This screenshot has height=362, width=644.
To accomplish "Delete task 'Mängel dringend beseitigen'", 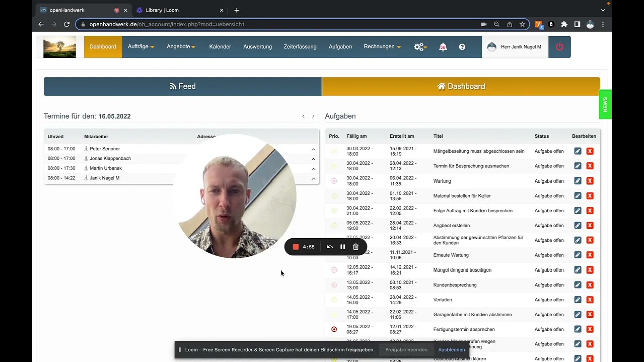I will (x=590, y=270).
